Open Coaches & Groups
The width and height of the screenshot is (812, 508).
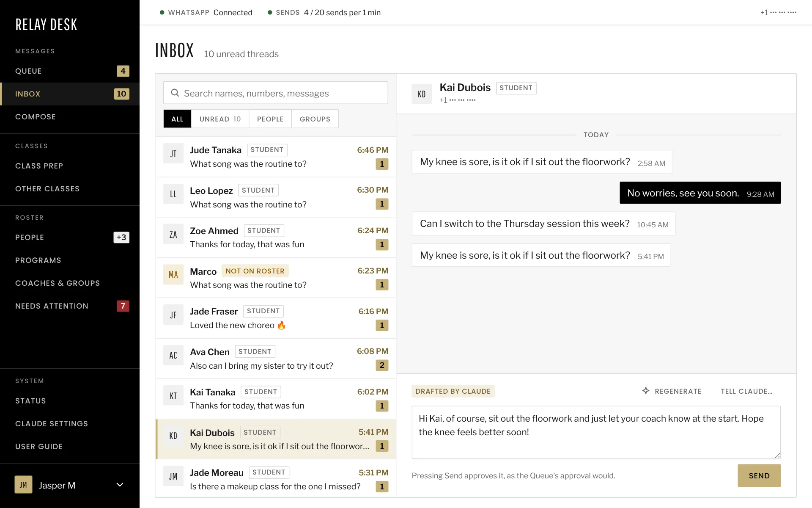coord(70,283)
